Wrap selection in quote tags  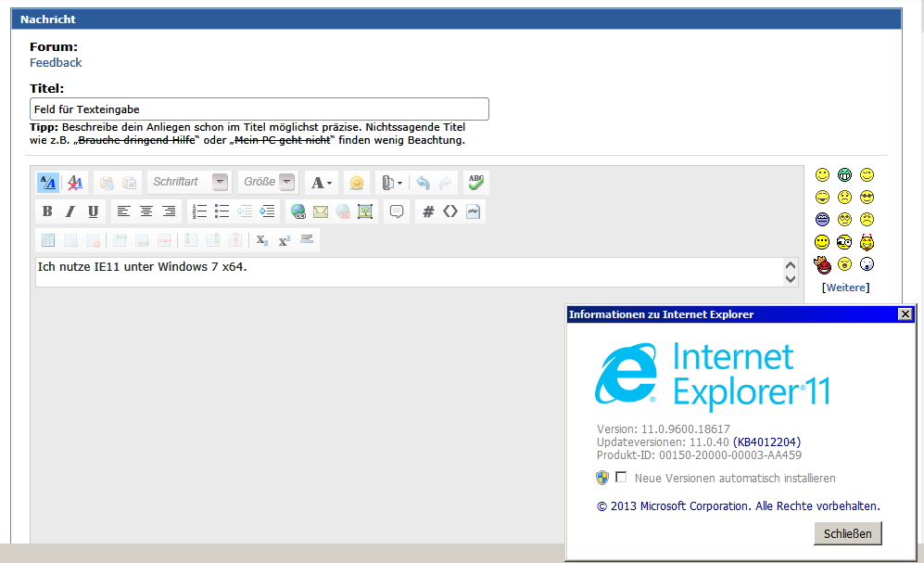397,211
